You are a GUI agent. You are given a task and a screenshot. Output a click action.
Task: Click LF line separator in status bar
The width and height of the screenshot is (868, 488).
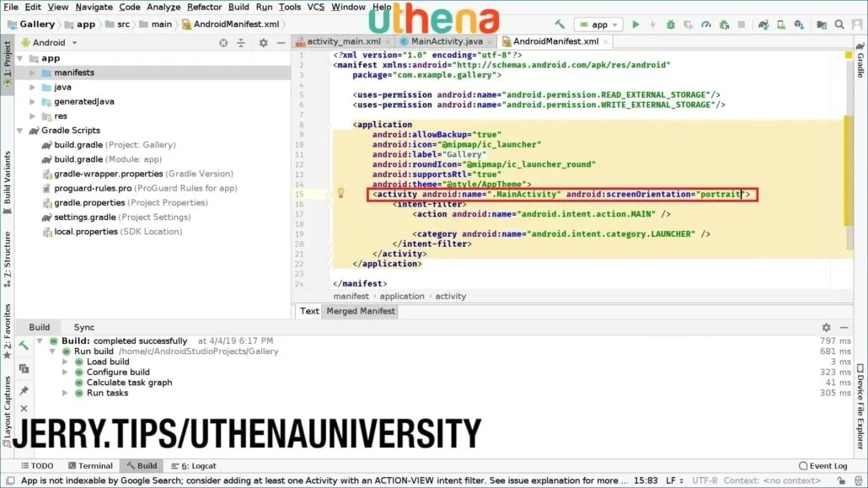tap(673, 480)
